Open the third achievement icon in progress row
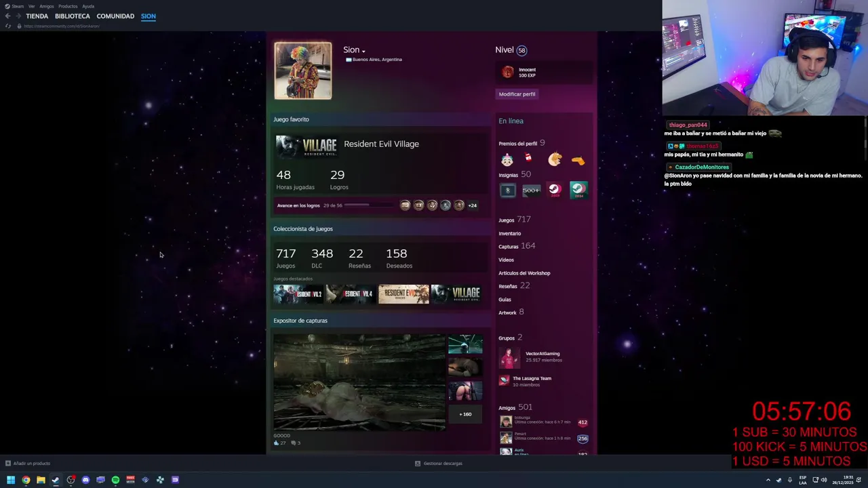 click(x=432, y=205)
